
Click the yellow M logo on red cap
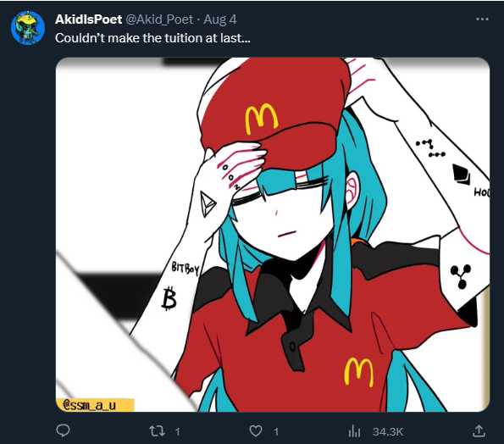(x=262, y=118)
